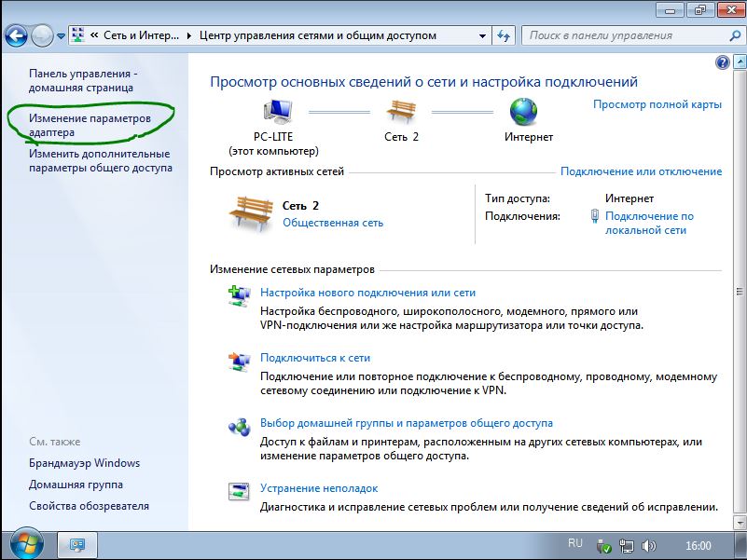Click 'Подключение или отключение' link

point(641,171)
